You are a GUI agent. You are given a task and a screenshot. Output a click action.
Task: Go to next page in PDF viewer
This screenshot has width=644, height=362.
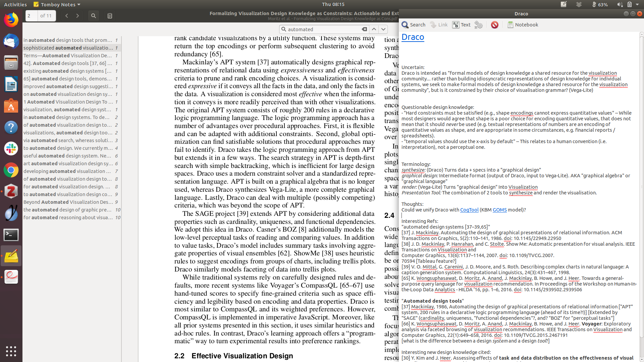(77, 16)
